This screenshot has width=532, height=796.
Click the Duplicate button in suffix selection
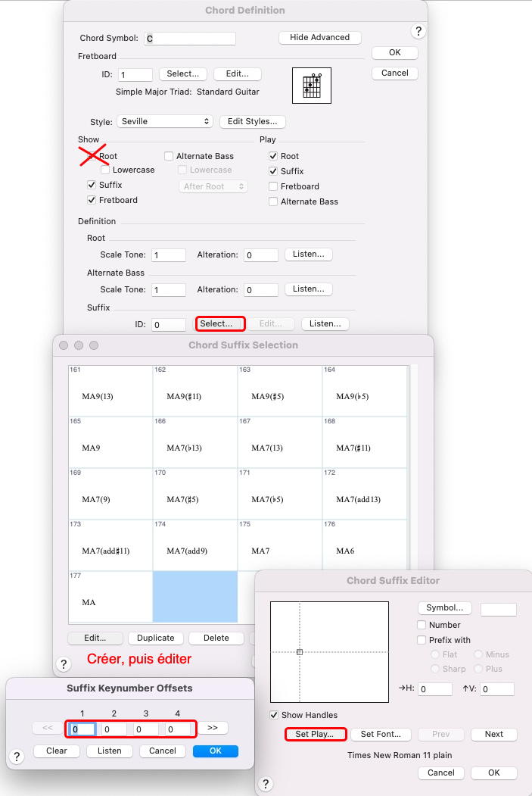156,638
